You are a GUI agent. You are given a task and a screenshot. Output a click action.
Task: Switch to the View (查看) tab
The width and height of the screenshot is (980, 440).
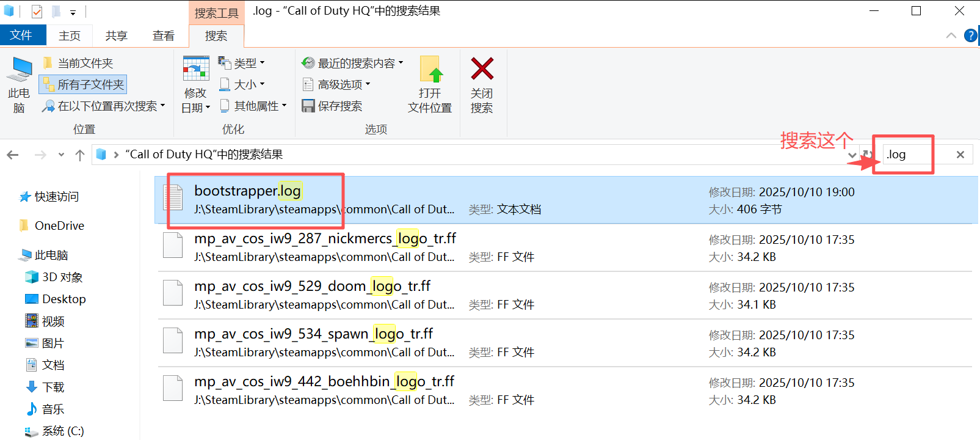pyautogui.click(x=163, y=36)
